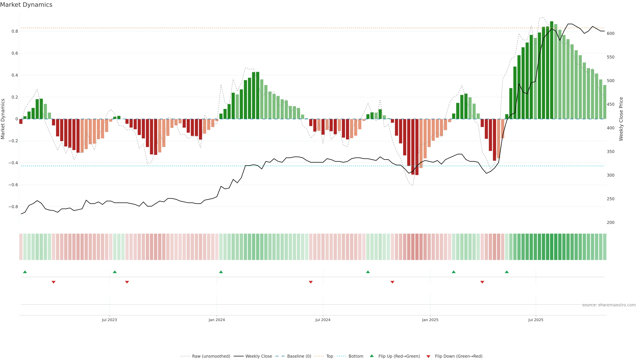Screen dimensions: 644x362
Task: Click the tallest dark green bar, near Jul 2025
Action: tap(551, 70)
